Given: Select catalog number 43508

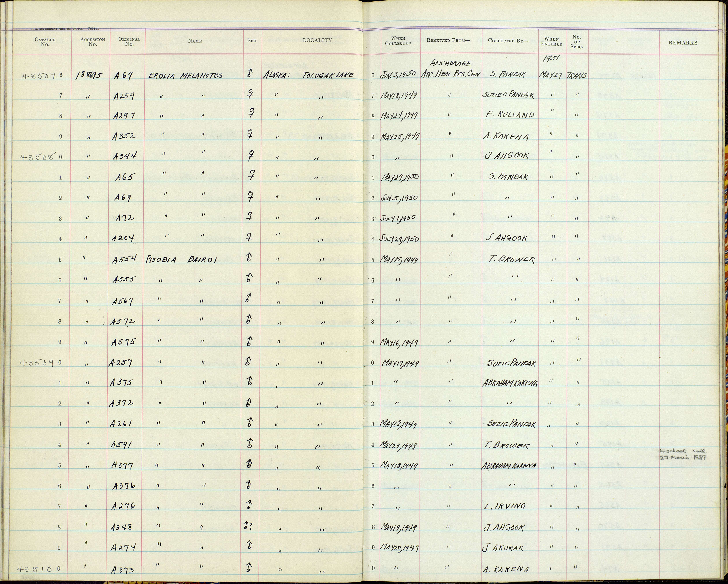Looking at the screenshot, I should [38, 157].
